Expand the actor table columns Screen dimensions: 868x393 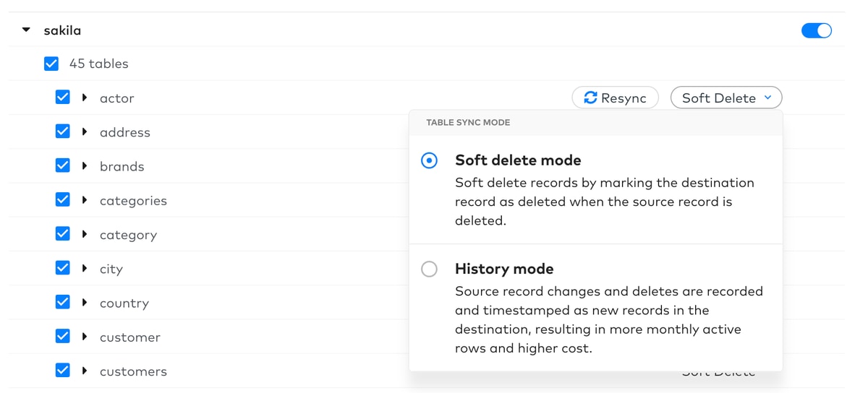coord(85,98)
